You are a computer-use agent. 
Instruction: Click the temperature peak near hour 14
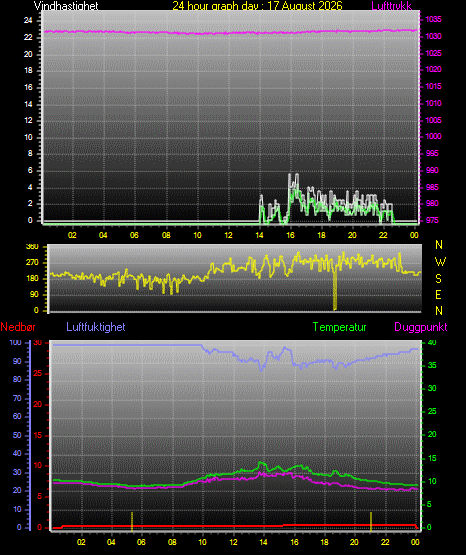262,463
